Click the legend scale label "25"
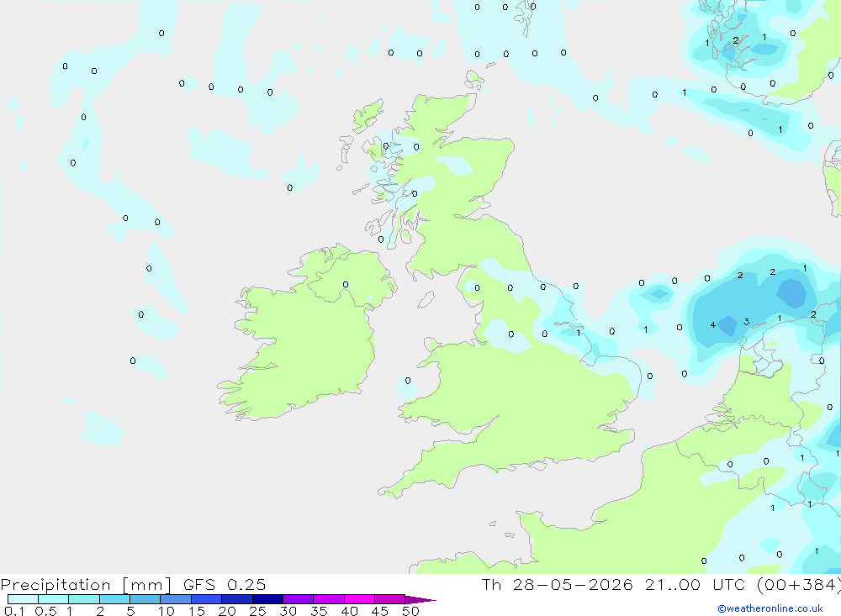This screenshot has width=841, height=616. coord(258,611)
